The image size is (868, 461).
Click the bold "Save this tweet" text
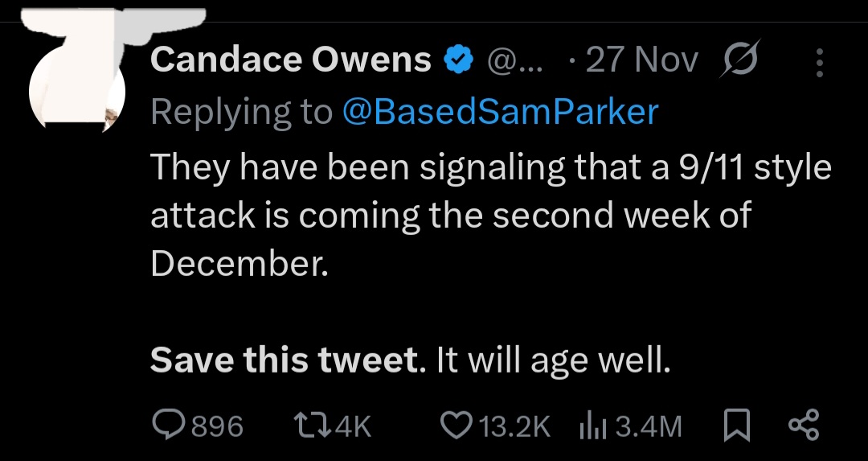[285, 360]
